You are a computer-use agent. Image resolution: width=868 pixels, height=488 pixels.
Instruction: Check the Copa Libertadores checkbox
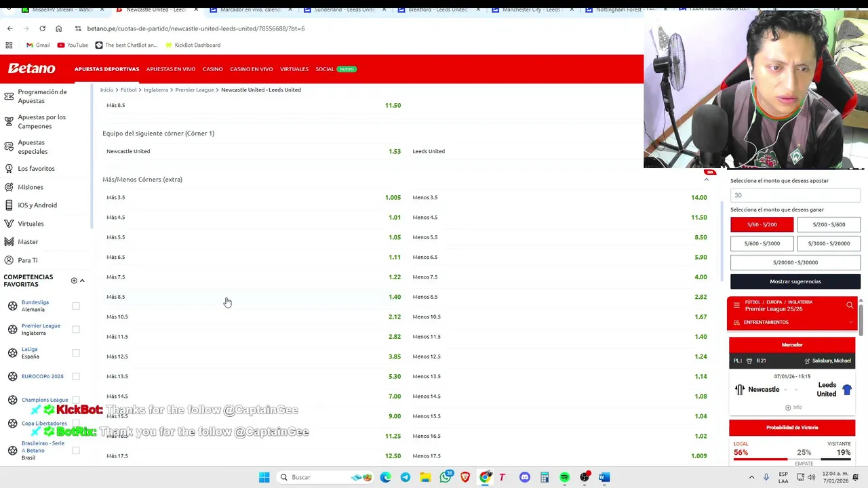(x=76, y=424)
